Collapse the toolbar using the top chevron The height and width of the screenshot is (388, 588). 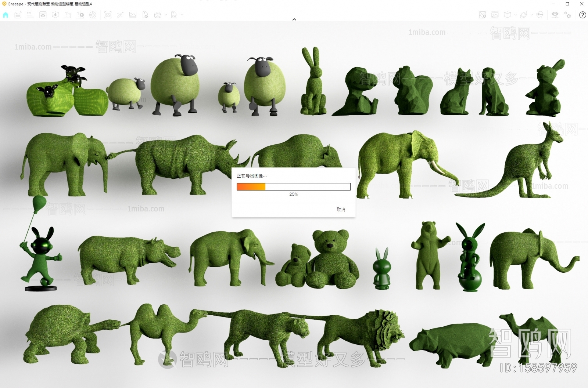[294, 19]
